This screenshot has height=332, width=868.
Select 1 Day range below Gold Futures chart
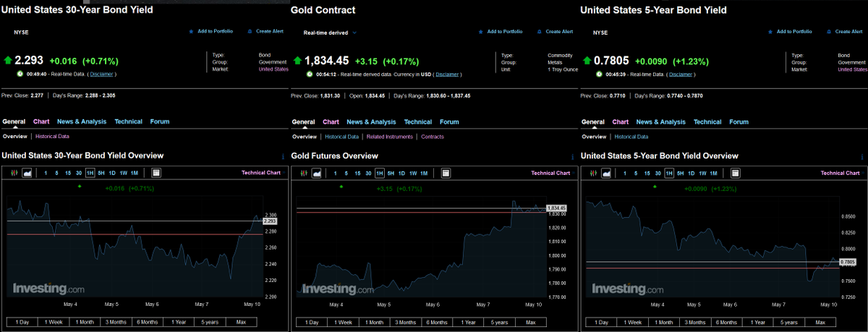[312, 322]
